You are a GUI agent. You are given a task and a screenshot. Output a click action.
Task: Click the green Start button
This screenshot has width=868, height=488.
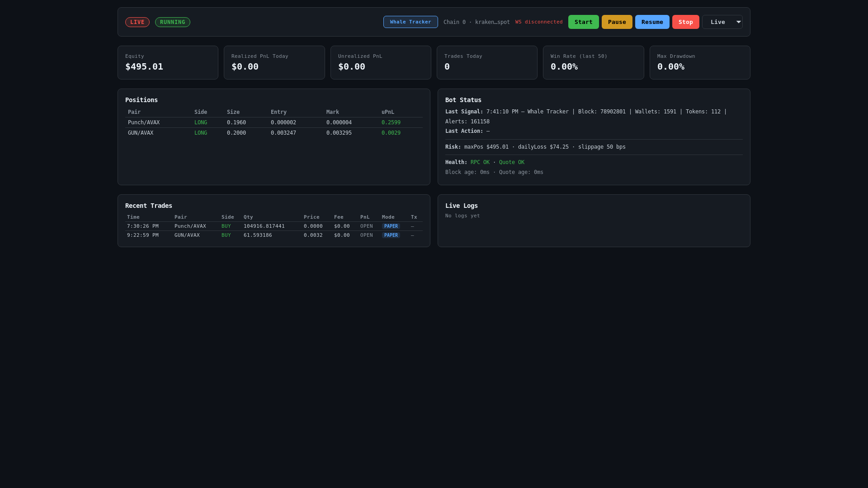click(583, 22)
